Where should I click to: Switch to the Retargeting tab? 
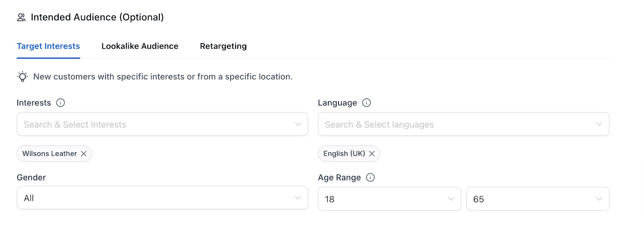pyautogui.click(x=223, y=46)
